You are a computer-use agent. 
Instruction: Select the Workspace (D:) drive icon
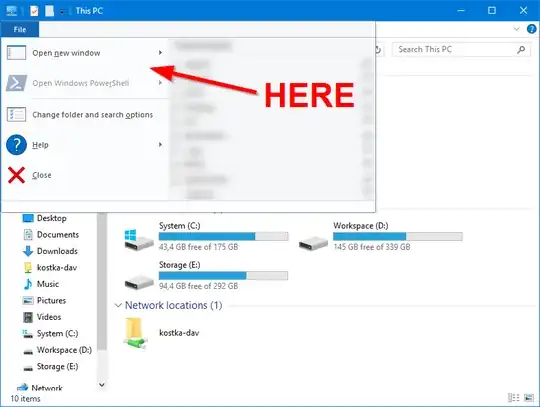(313, 243)
